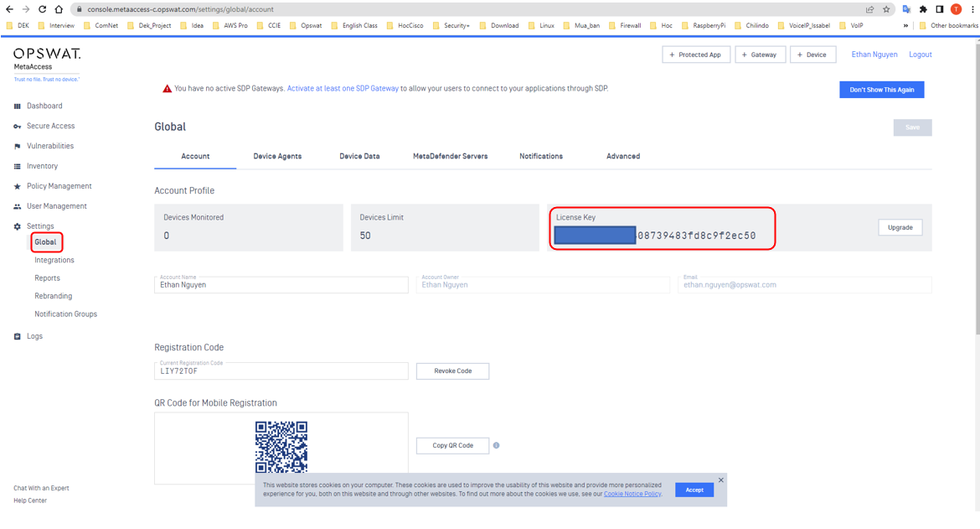The image size is (980, 529).
Task: Click the Vulnerabilities flag icon
Action: point(17,147)
